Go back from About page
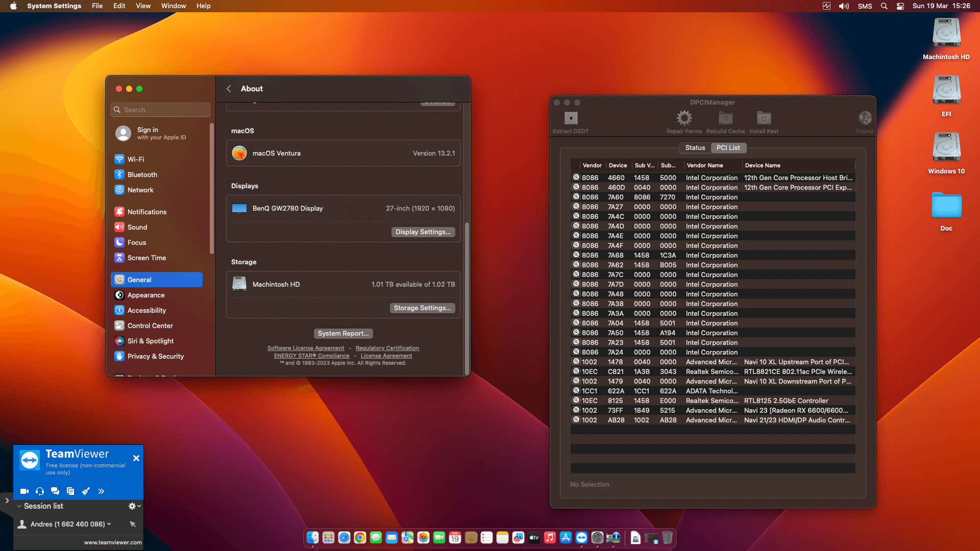Viewport: 980px width, 551px height. click(229, 89)
